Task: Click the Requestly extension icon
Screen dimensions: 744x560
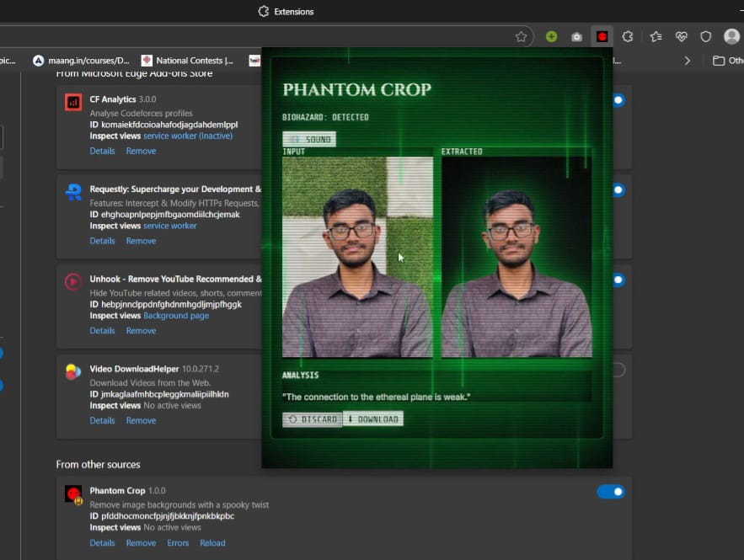Action: coord(73,191)
